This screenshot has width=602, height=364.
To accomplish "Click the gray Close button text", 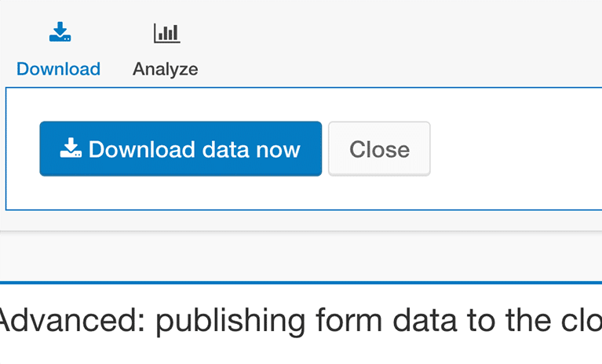I will [x=379, y=149].
